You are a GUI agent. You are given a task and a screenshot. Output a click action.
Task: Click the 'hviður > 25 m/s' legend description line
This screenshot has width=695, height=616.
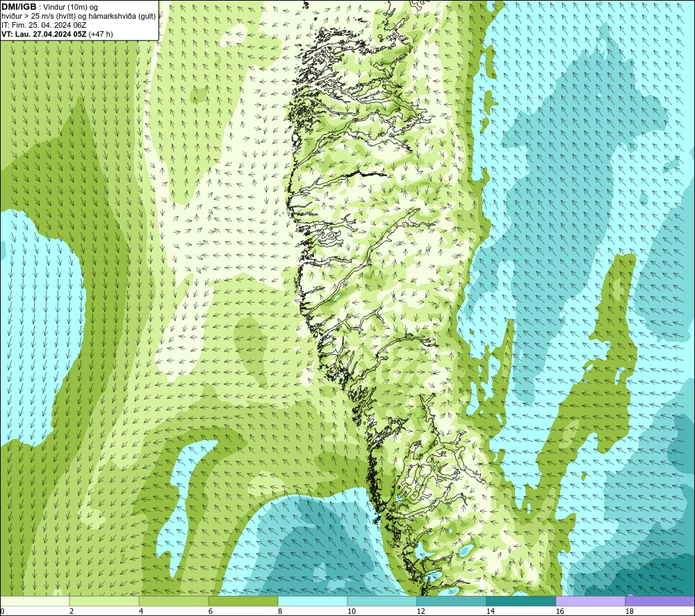coord(79,17)
